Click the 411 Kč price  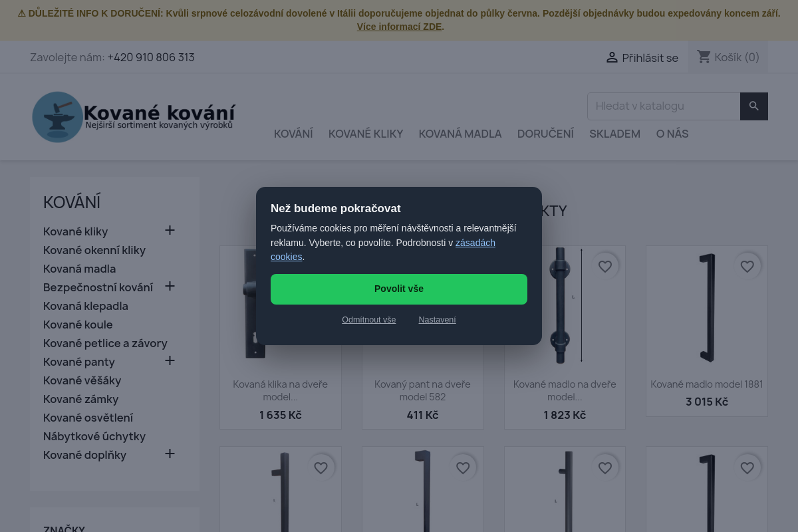(x=423, y=415)
